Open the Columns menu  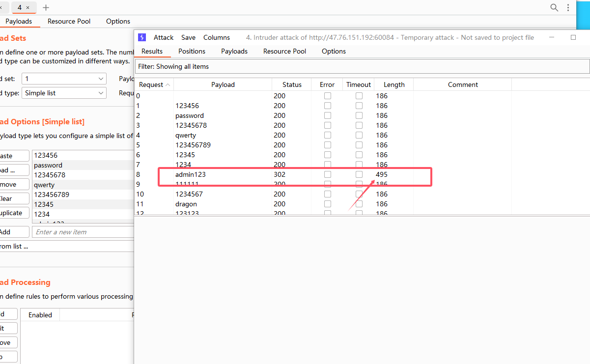(216, 37)
